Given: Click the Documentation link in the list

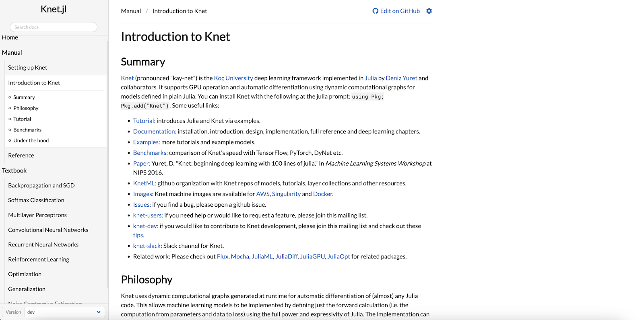Looking at the screenshot, I should coord(155,131).
